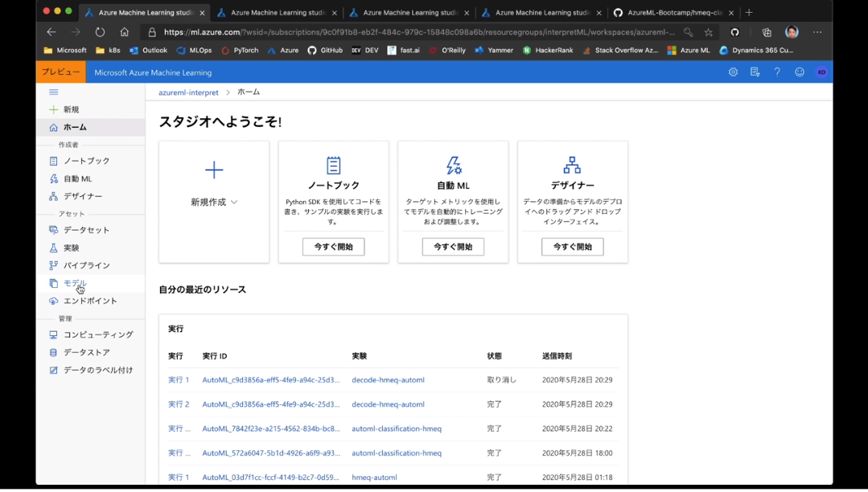Click the コンピューティング icon in sidebar
This screenshot has width=868, height=492.
tap(54, 334)
